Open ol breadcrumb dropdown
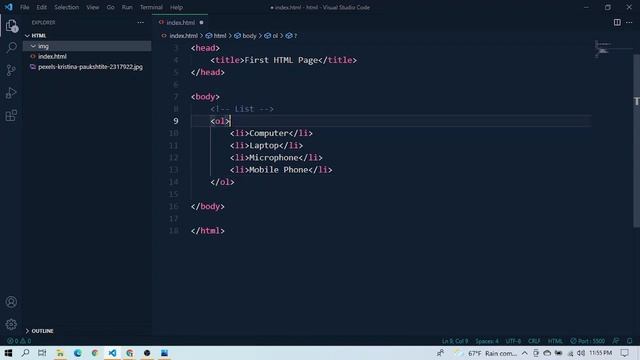640x360 pixels. (271, 36)
